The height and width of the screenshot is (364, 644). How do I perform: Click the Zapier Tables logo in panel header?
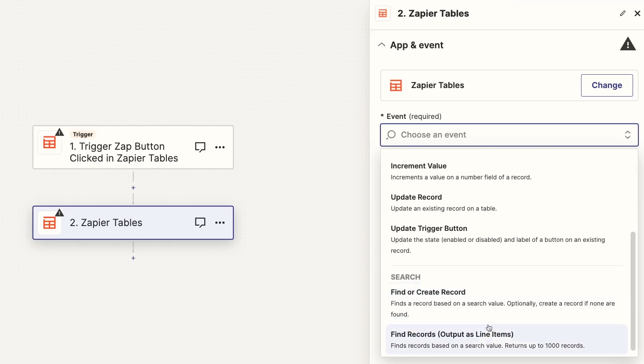(383, 13)
